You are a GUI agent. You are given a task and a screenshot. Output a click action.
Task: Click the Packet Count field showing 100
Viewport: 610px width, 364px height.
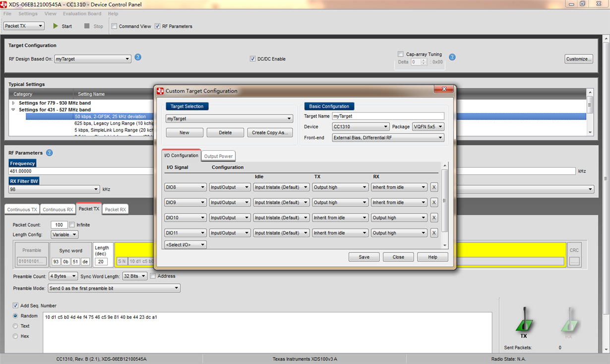pos(59,225)
